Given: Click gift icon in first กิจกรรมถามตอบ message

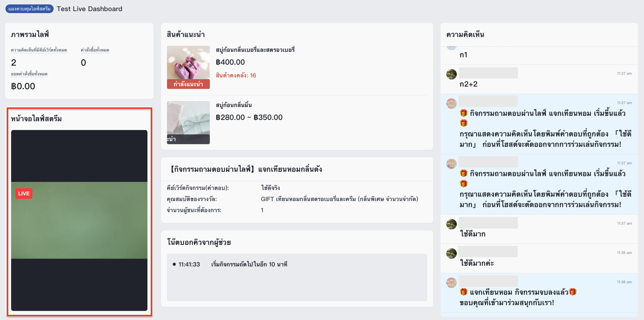Looking at the screenshot, I should (x=464, y=113).
